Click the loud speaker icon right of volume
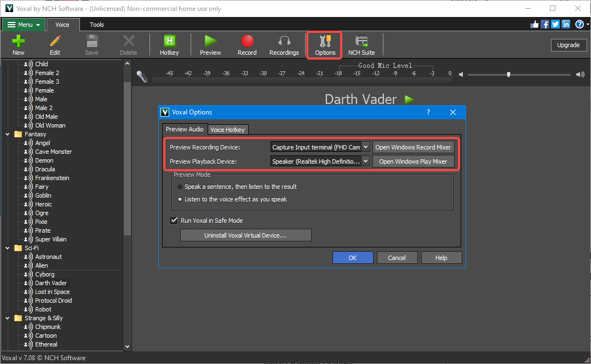 [x=580, y=74]
